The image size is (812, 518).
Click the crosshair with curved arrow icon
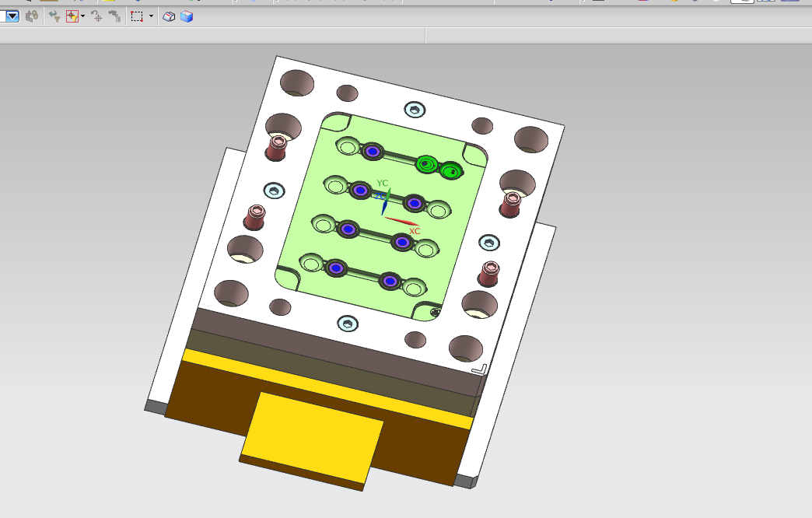click(x=96, y=16)
